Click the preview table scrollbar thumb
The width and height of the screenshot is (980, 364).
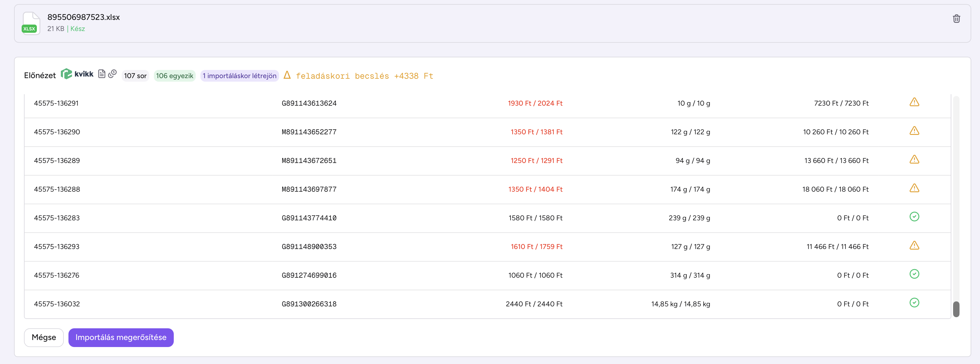coord(956,309)
